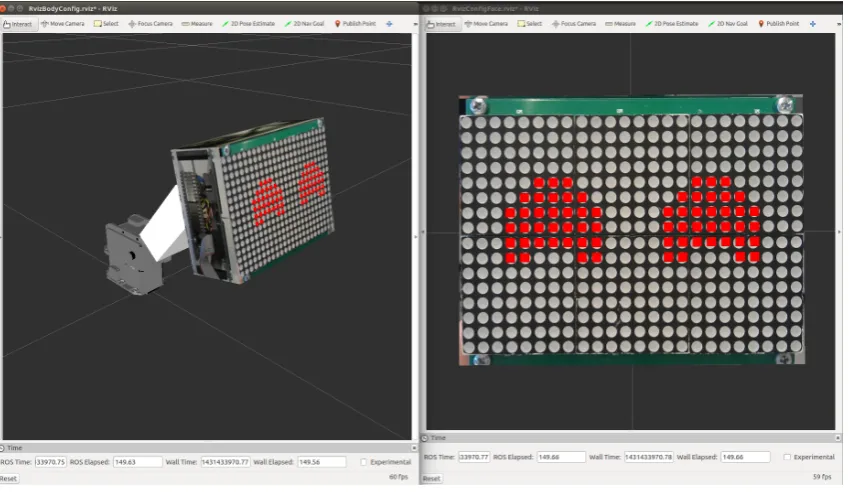The width and height of the screenshot is (849, 492).
Task: Select 2D Nav Goal in RvizConfigFace window
Action: [728, 24]
